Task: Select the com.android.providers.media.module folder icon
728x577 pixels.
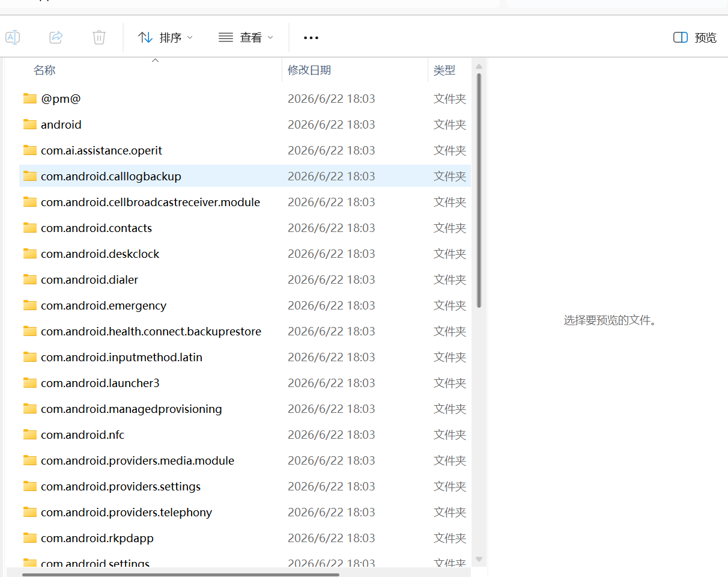Action: pos(30,460)
